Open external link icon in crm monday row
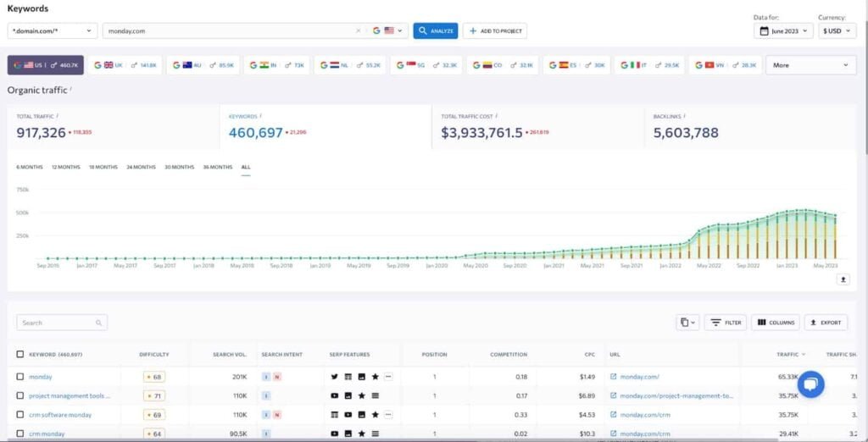868x442 pixels. click(x=614, y=434)
